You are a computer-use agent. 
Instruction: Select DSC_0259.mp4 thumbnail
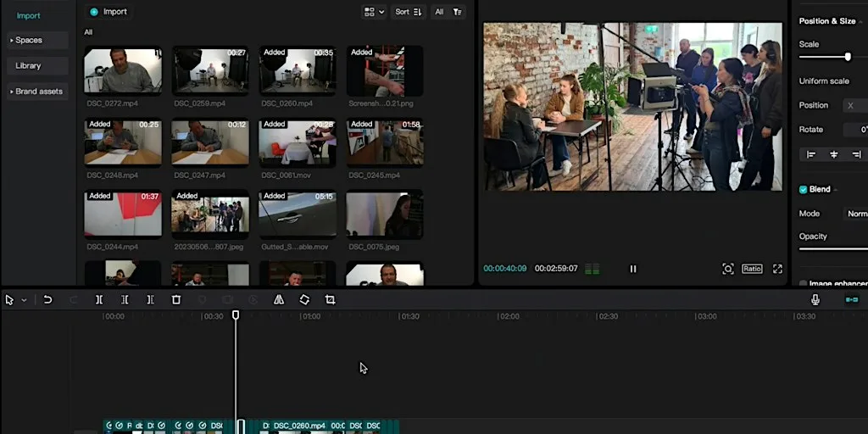coord(210,70)
